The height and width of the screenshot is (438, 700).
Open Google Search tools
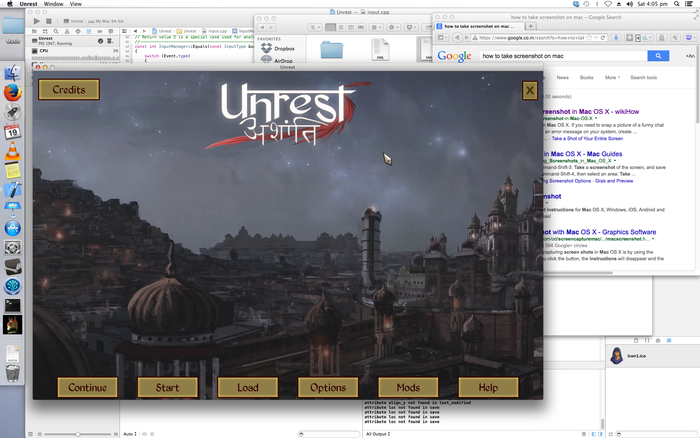[643, 78]
